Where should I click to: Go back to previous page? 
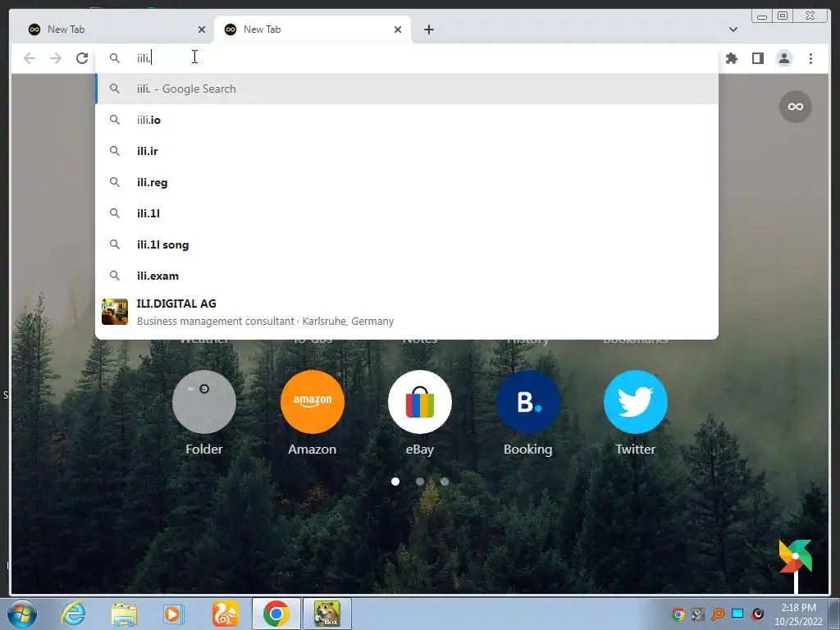pyautogui.click(x=30, y=58)
